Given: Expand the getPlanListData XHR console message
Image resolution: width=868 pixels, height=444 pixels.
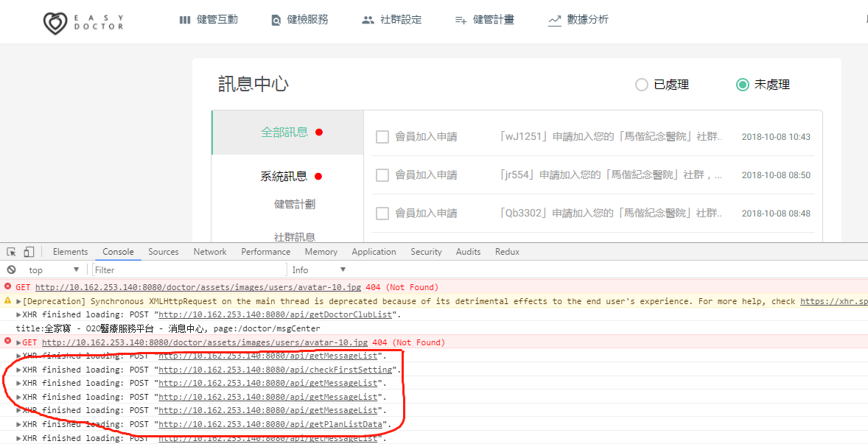Looking at the screenshot, I should (18, 424).
